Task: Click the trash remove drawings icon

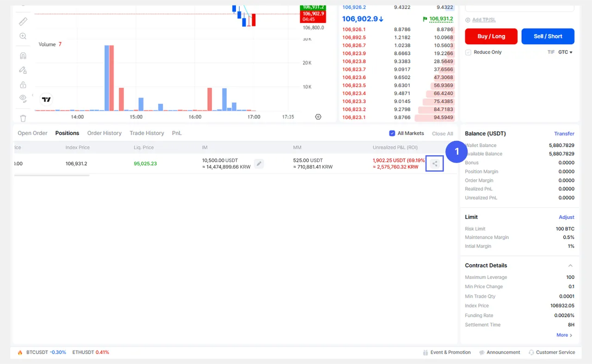Action: [23, 118]
